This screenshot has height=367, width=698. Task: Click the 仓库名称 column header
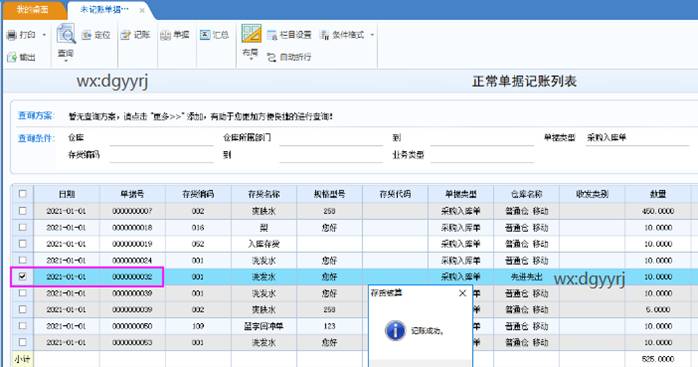pyautogui.click(x=527, y=194)
